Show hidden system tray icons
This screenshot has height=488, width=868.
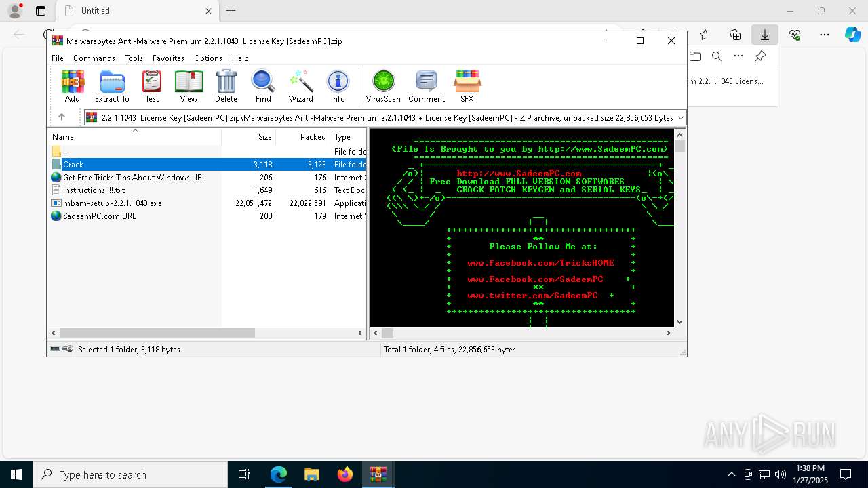click(x=731, y=474)
